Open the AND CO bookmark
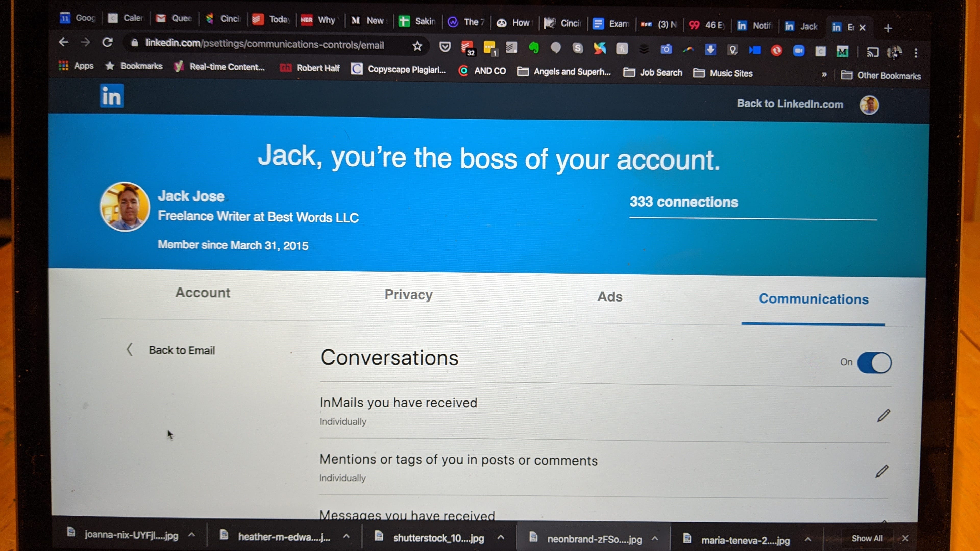Screen dimensions: 980x551 (x=482, y=70)
